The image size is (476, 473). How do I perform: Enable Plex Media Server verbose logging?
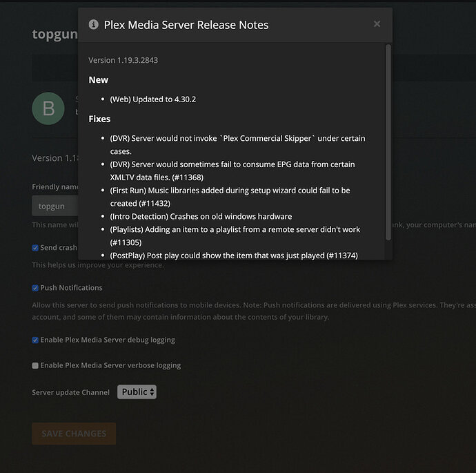click(x=35, y=365)
